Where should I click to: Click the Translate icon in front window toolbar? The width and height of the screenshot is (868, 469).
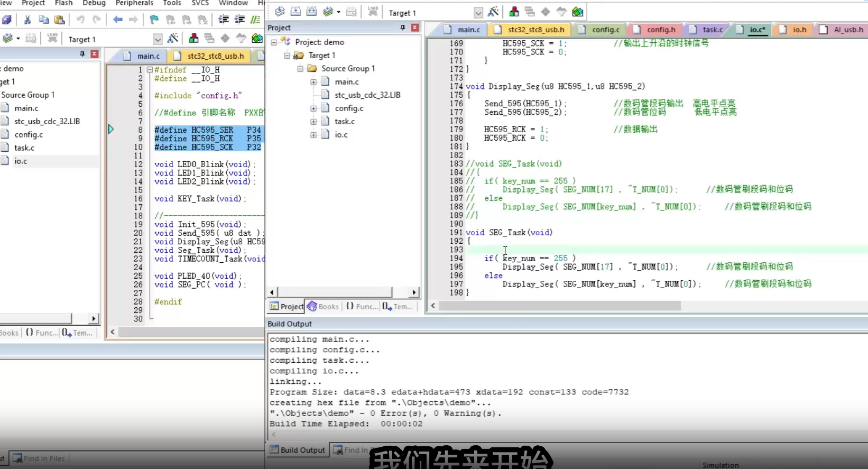[280, 12]
